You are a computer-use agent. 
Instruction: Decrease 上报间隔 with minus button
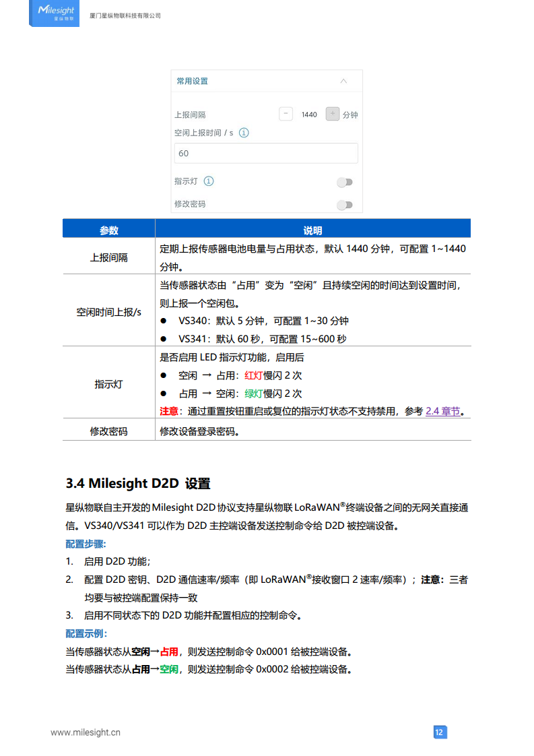pos(286,115)
